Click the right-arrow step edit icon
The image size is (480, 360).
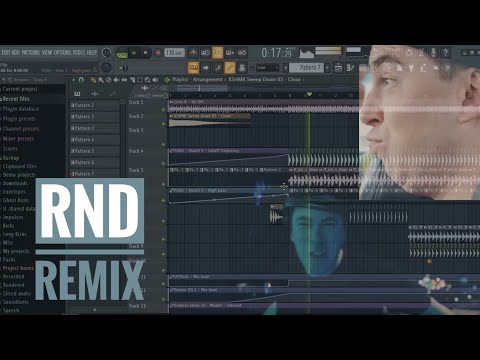pyautogui.click(x=206, y=68)
